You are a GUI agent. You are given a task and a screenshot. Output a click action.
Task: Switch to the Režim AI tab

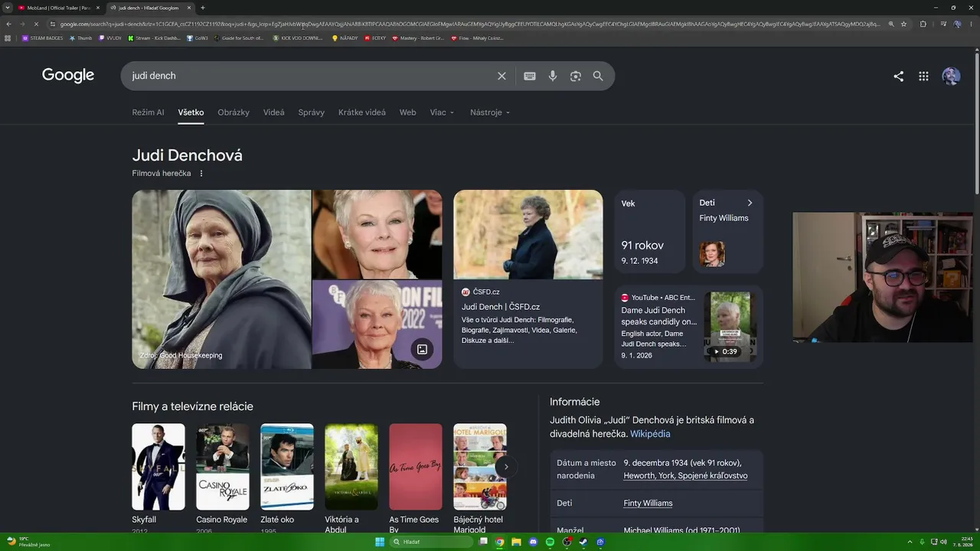click(148, 112)
